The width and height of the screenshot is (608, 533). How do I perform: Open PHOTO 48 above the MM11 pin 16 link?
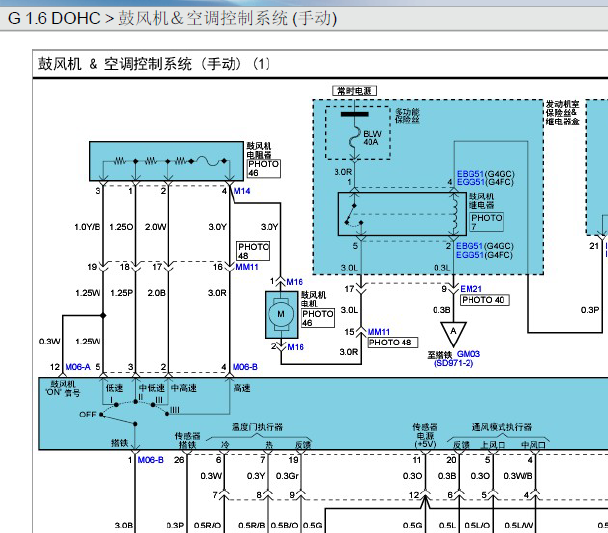point(253,251)
